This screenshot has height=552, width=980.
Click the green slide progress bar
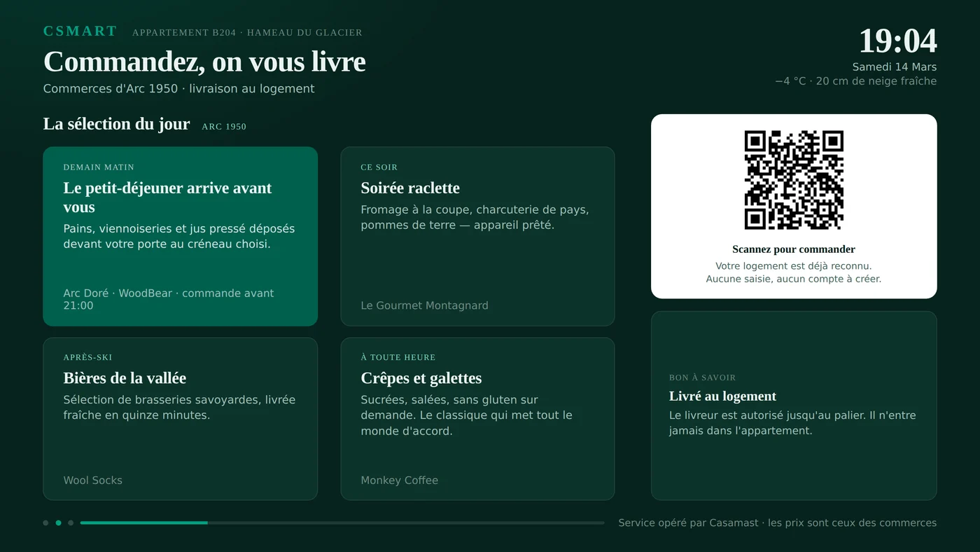tap(144, 523)
